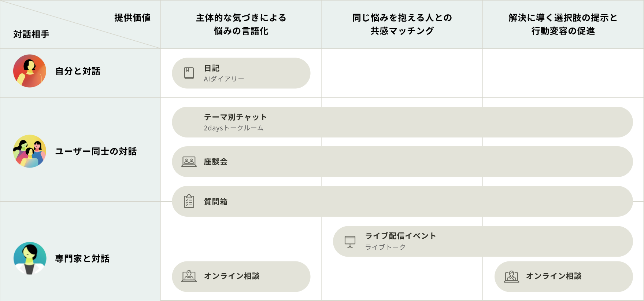Select the 同じ悩みを抱える人との共感マッチング column header
Screen dimensions: 644x301
(402, 24)
